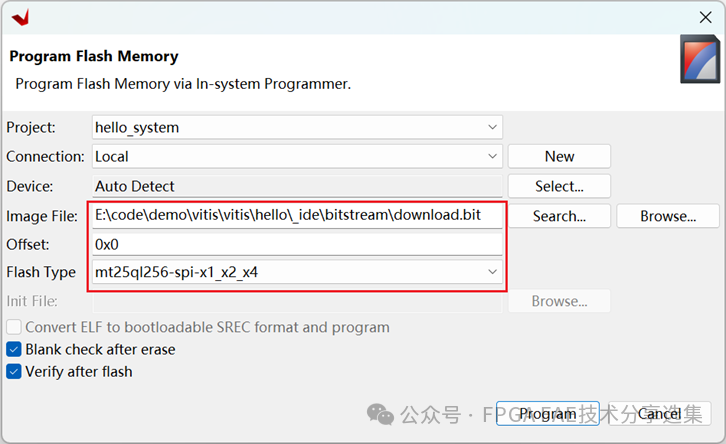Image resolution: width=726 pixels, height=444 pixels.
Task: Close the Program Flash Memory dialog
Action: [x=707, y=17]
